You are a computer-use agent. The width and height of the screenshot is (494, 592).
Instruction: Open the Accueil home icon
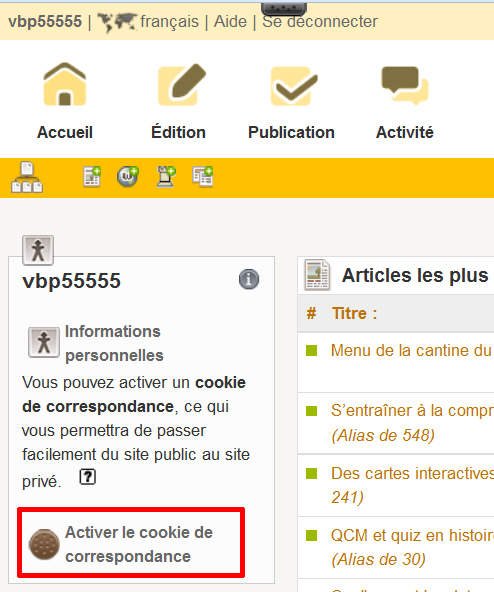[x=65, y=84]
